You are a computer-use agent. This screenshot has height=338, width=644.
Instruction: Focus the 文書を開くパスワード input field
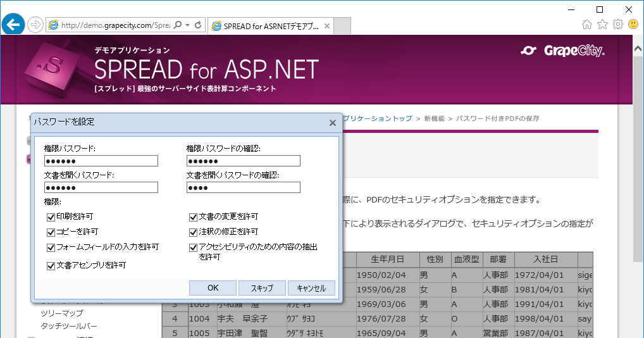(x=101, y=187)
